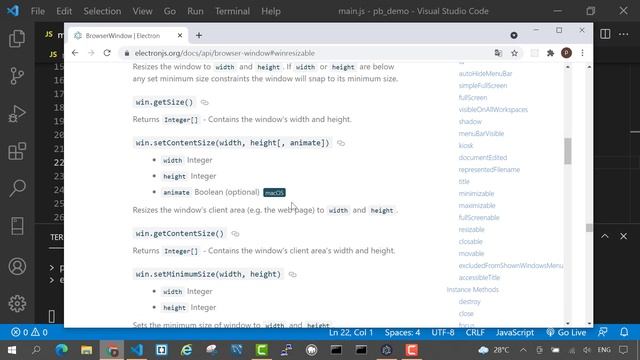Open the browser Extensions puzzle icon
This screenshot has height=360, width=640.
[550, 53]
